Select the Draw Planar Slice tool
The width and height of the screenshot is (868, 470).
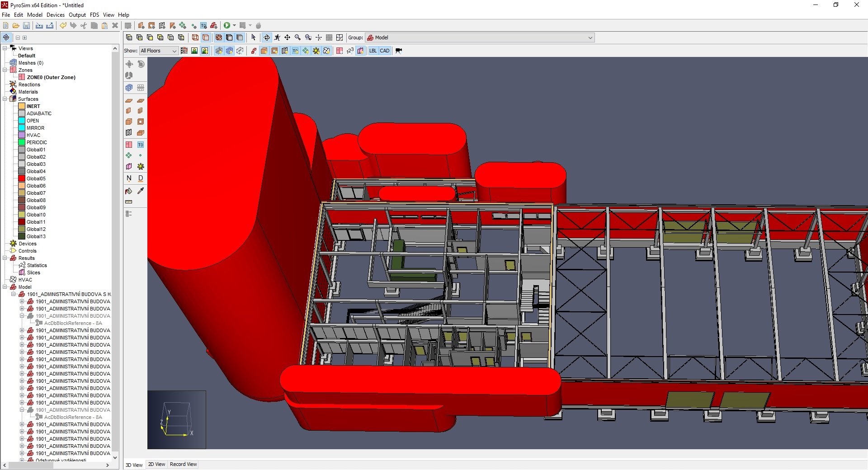[x=129, y=166]
